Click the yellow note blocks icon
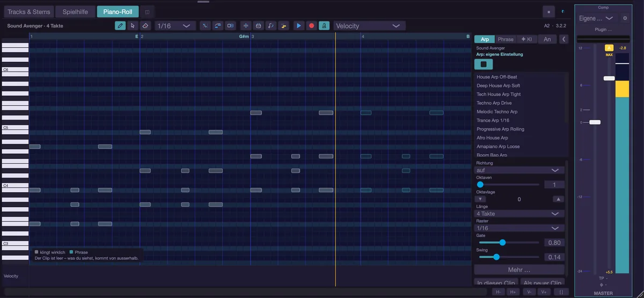The height and width of the screenshot is (298, 644). click(x=284, y=26)
